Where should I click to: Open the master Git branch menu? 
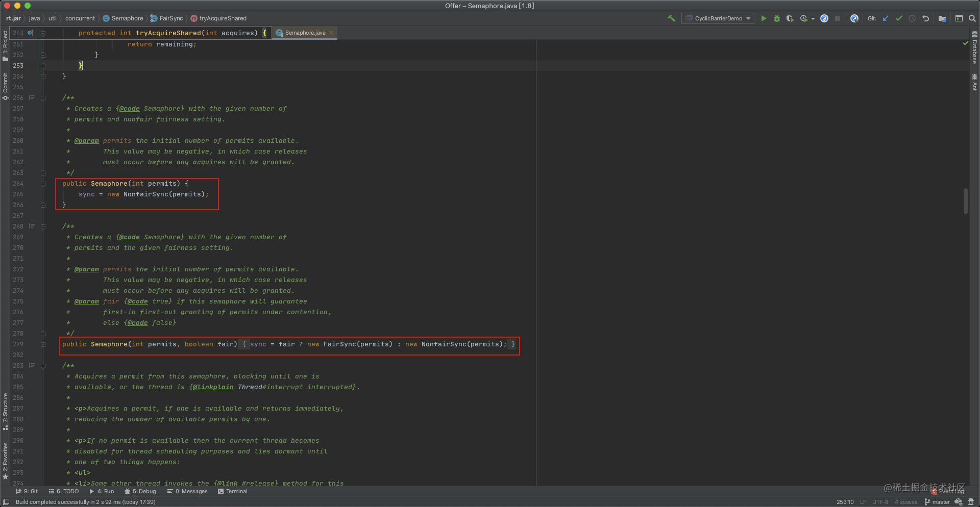click(937, 502)
